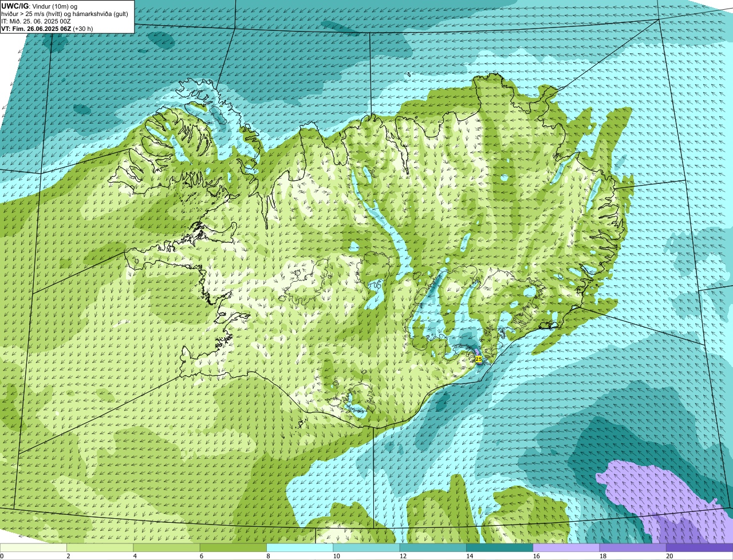This screenshot has width=733, height=560.
Task: Click the legend value label 6
Action: (200, 556)
